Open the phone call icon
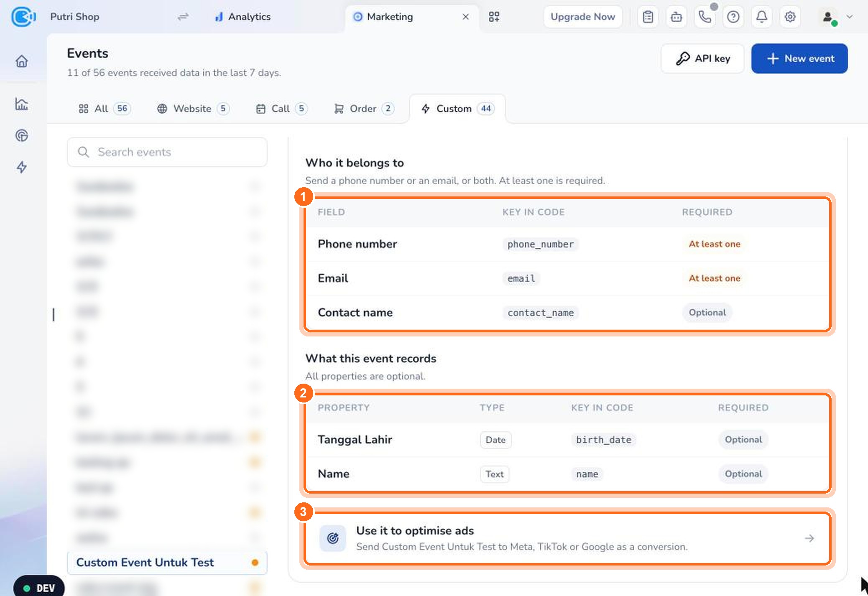The image size is (868, 596). [x=705, y=17]
